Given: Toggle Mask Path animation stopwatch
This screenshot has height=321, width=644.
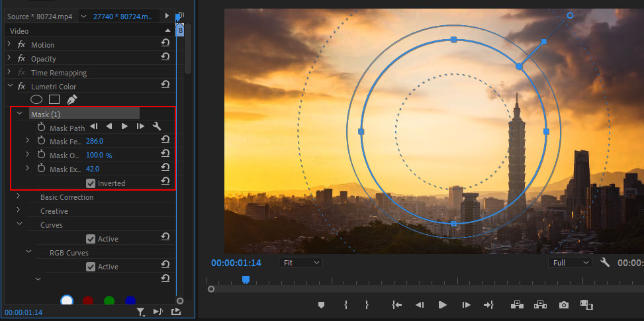Looking at the screenshot, I should pyautogui.click(x=41, y=127).
